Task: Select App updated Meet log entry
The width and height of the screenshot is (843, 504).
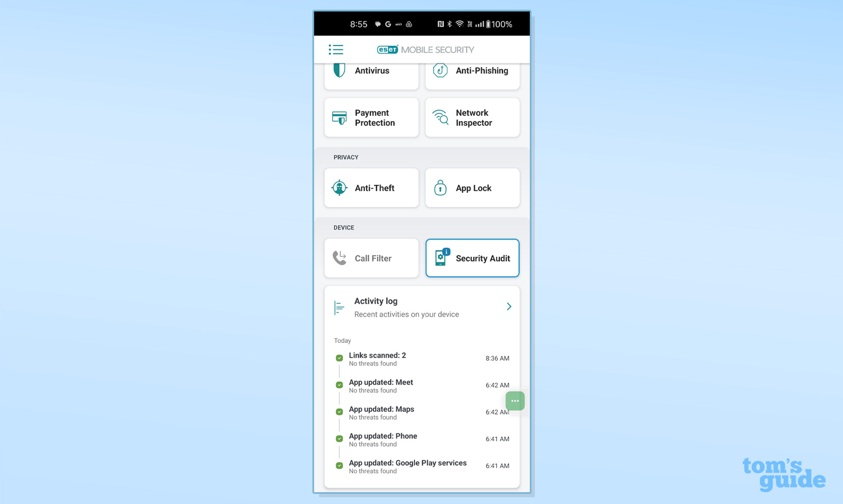Action: 422,385
